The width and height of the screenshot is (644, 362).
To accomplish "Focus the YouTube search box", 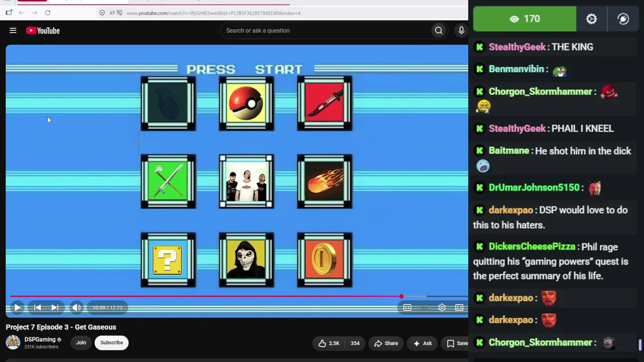I will [x=326, y=31].
